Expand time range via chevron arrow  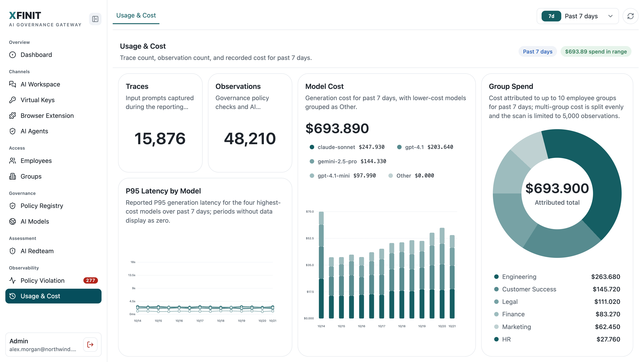tap(610, 16)
